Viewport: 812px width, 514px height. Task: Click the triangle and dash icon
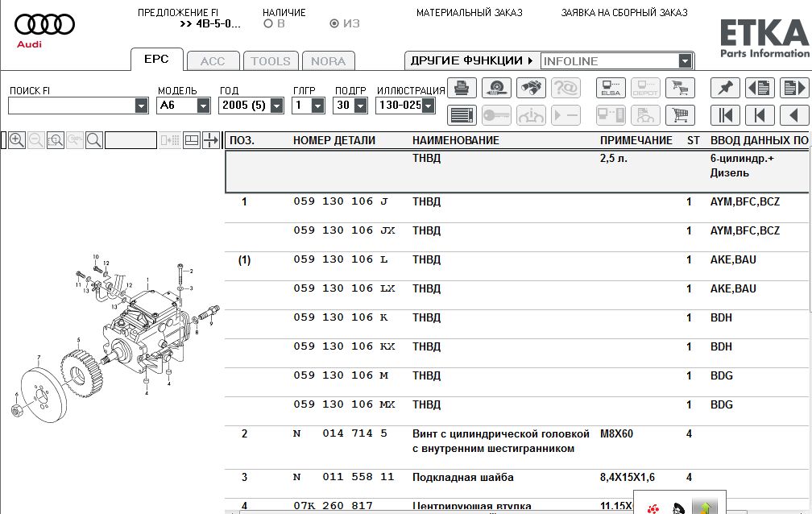(x=565, y=115)
